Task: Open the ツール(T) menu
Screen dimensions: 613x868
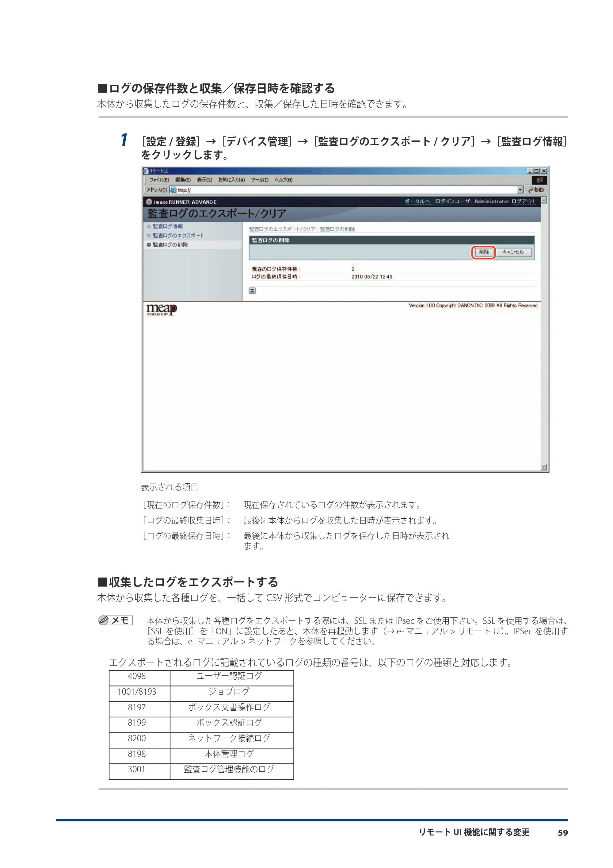Action: 260,180
